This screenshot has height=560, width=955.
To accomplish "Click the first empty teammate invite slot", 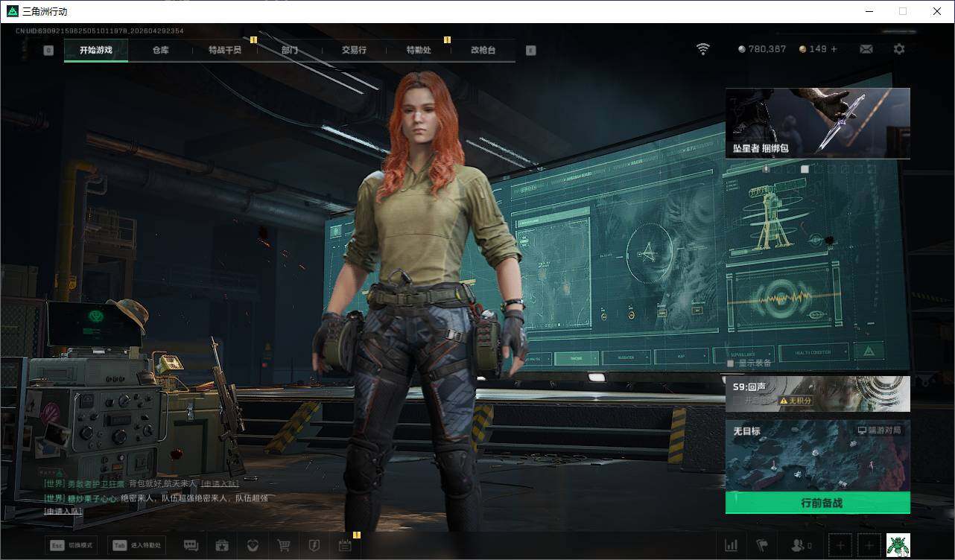I will (x=840, y=546).
